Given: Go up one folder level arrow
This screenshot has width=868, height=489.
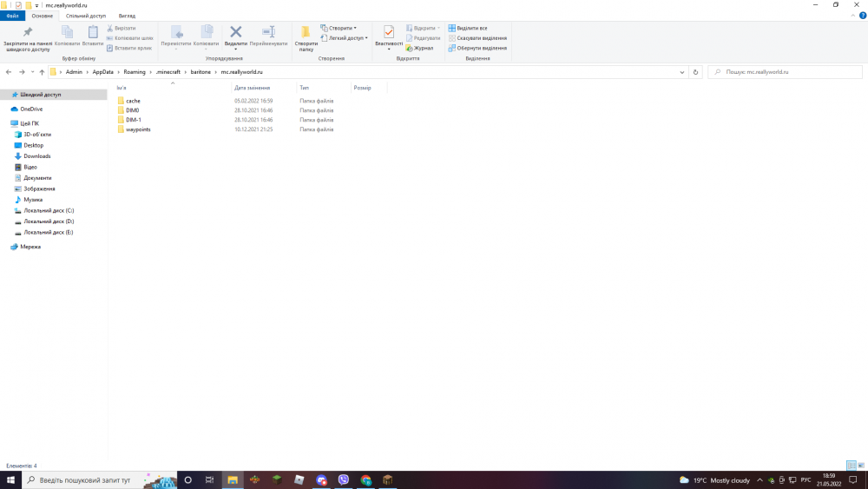Looking at the screenshot, I should pos(42,72).
